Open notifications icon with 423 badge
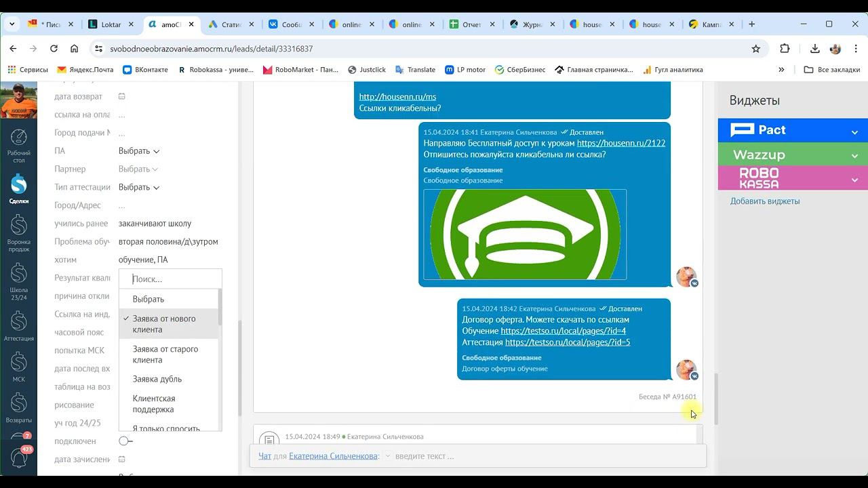Image resolution: width=868 pixels, height=488 pixels. coord(19,457)
